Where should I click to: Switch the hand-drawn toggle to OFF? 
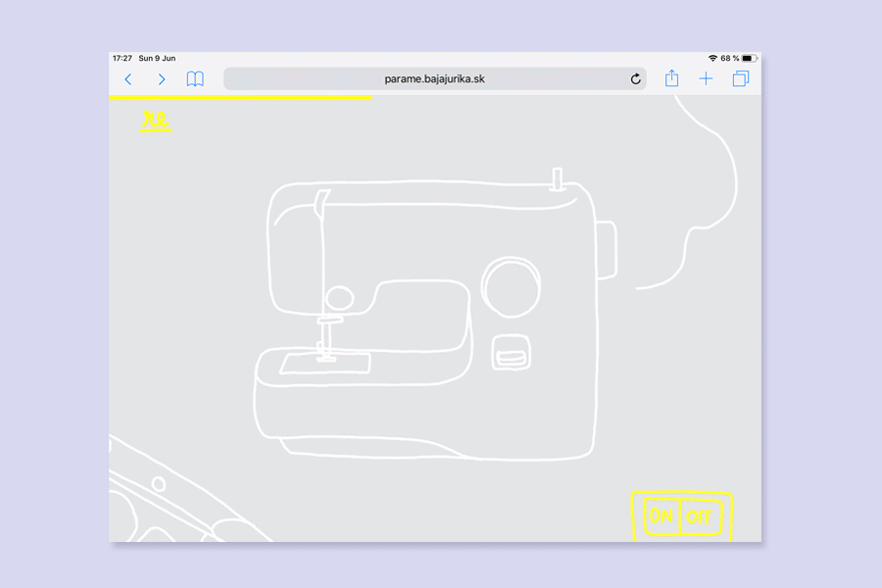tap(700, 516)
